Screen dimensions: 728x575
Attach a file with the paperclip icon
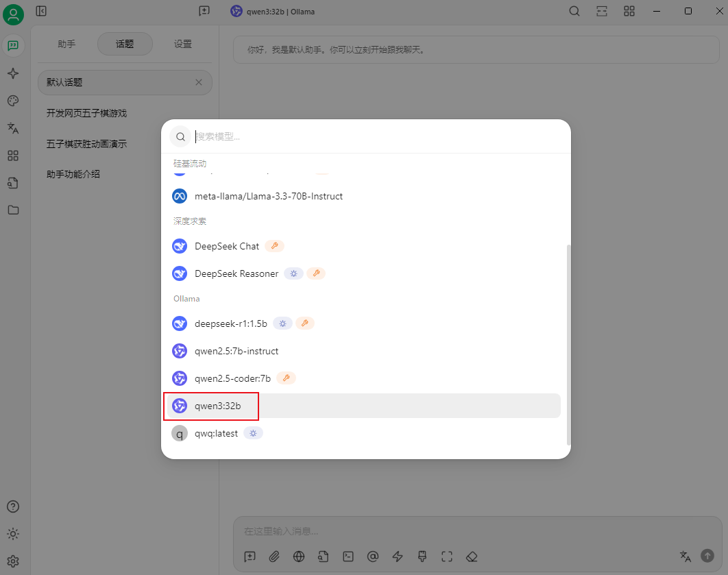click(274, 556)
